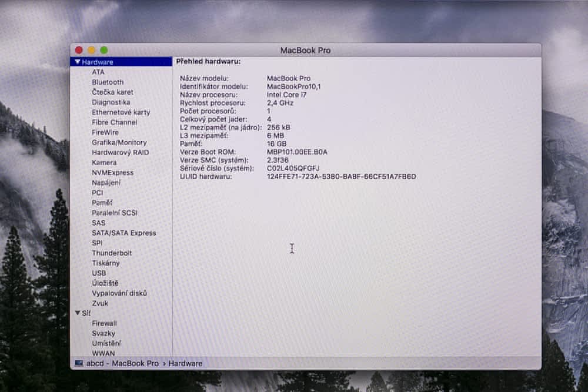Click the 'MacBook Pro' window title
The height and width of the screenshot is (392, 588).
point(305,50)
